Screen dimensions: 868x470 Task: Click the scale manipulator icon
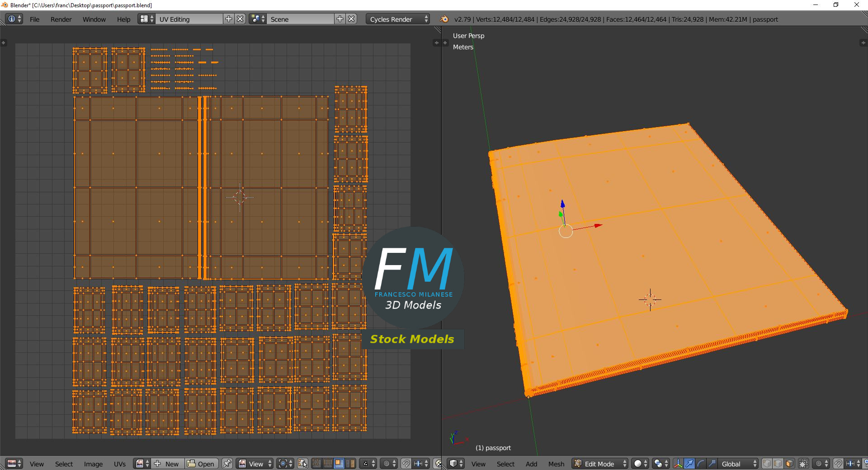click(x=712, y=464)
